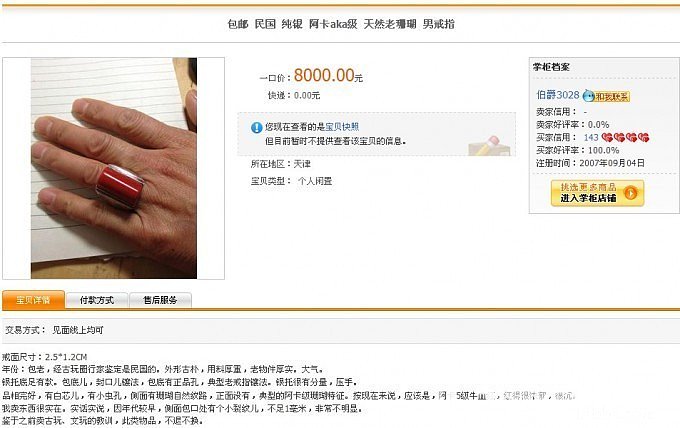This screenshot has height=428, width=680.
Task: Open seller profile 伯爵3028
Action: click(x=558, y=95)
